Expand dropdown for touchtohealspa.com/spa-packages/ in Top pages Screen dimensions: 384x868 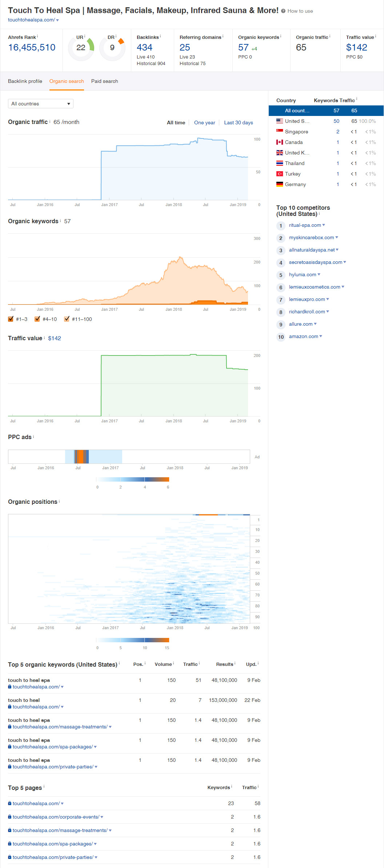point(95,844)
